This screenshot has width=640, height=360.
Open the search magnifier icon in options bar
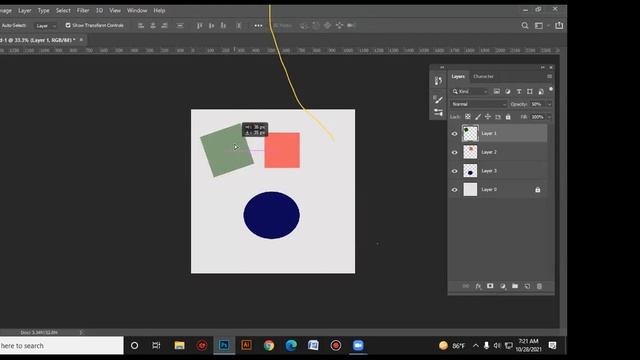tap(525, 25)
